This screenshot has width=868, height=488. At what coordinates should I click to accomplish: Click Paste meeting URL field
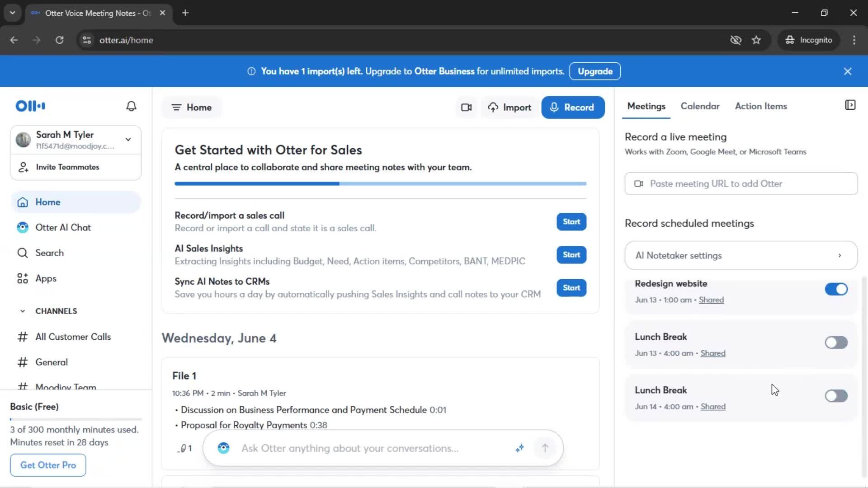(x=741, y=184)
